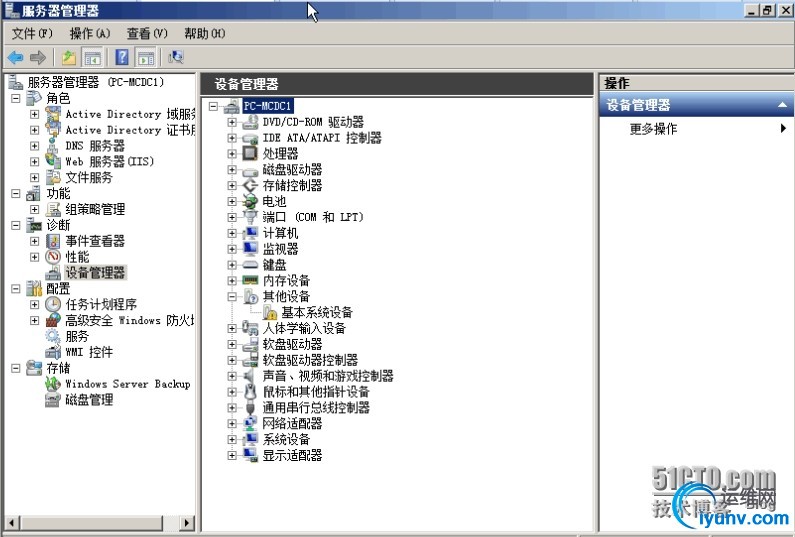Select WMI 控件 in the tree
795x537 pixels.
tap(89, 352)
